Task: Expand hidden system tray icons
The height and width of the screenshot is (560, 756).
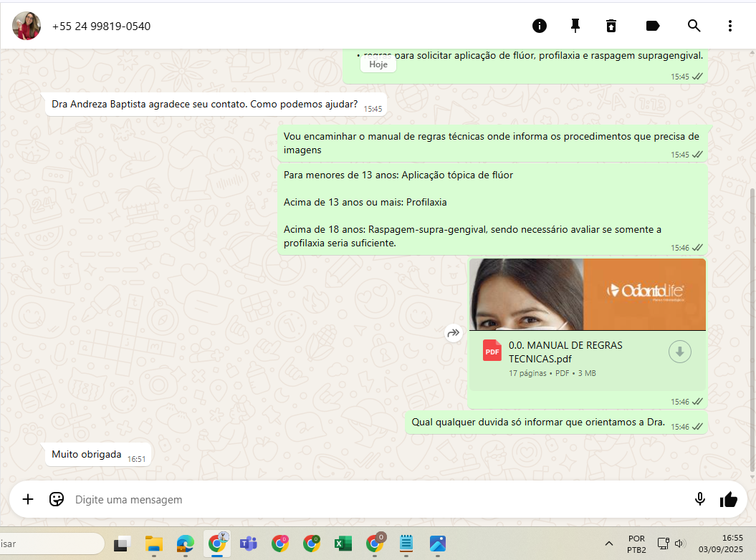Action: coord(609,544)
